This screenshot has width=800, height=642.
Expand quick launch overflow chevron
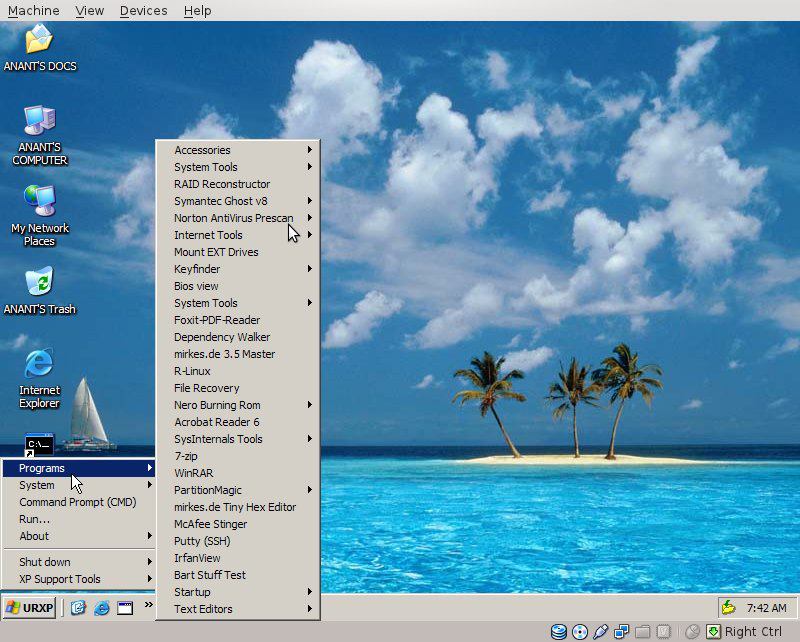coord(149,605)
